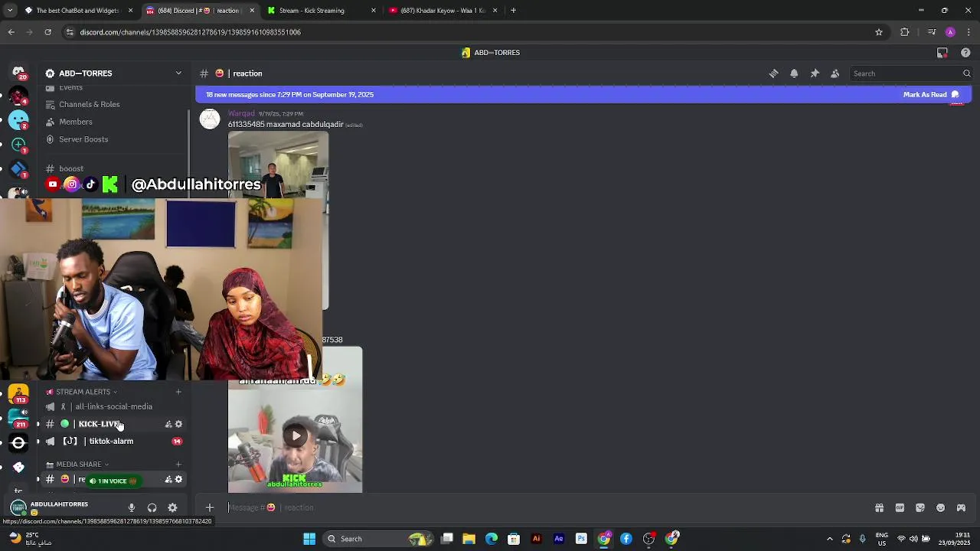The image size is (980, 551).
Task: Open Photoshop from the taskbar
Action: click(581, 539)
